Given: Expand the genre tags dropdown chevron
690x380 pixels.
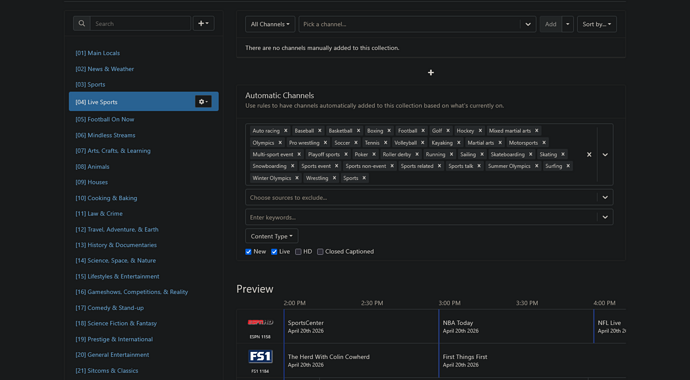Looking at the screenshot, I should point(605,154).
